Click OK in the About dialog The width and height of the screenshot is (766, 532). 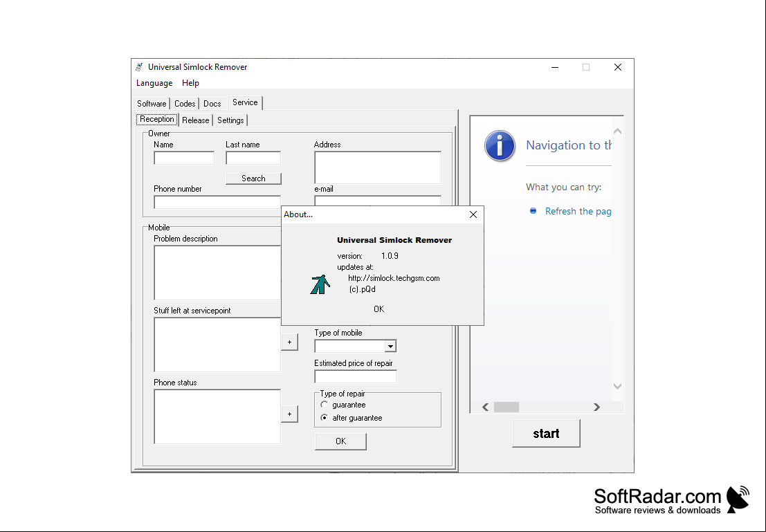pyautogui.click(x=379, y=309)
